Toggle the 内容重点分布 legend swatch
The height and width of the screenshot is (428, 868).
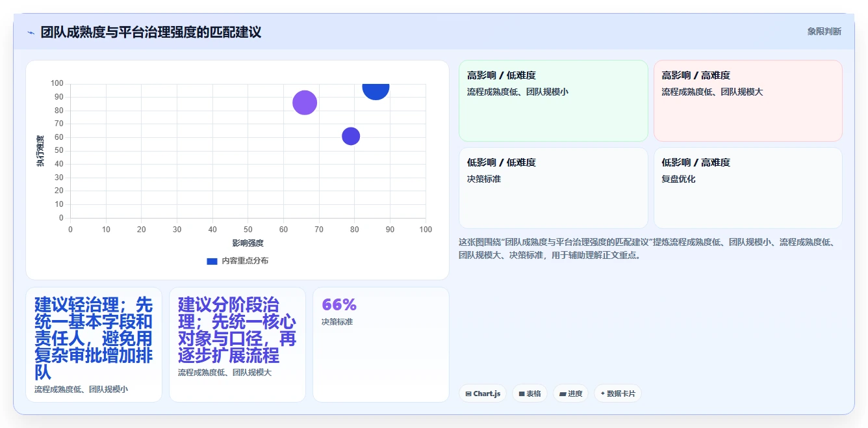(212, 261)
